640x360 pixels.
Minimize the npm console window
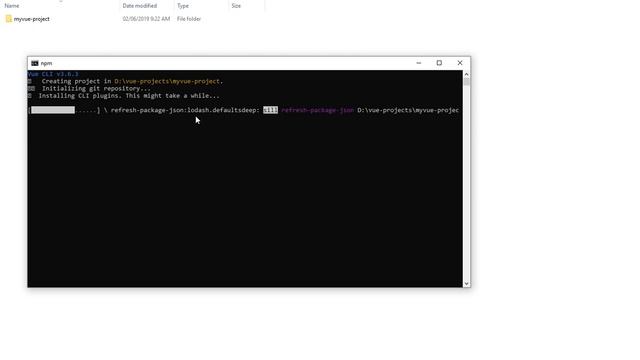418,63
